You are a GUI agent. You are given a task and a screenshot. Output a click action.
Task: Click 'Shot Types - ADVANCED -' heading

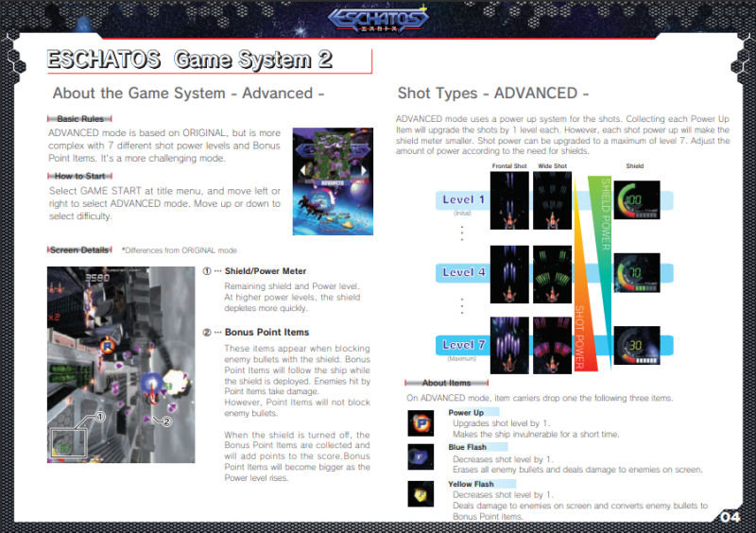492,94
